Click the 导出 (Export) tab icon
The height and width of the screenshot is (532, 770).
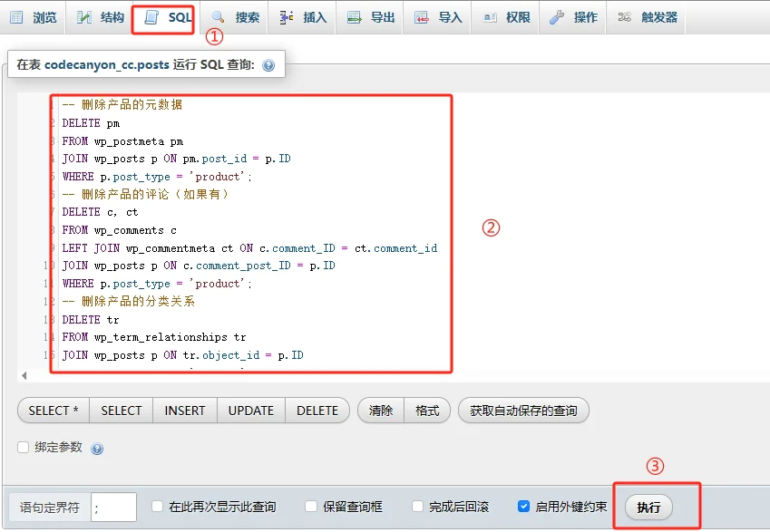(x=353, y=17)
